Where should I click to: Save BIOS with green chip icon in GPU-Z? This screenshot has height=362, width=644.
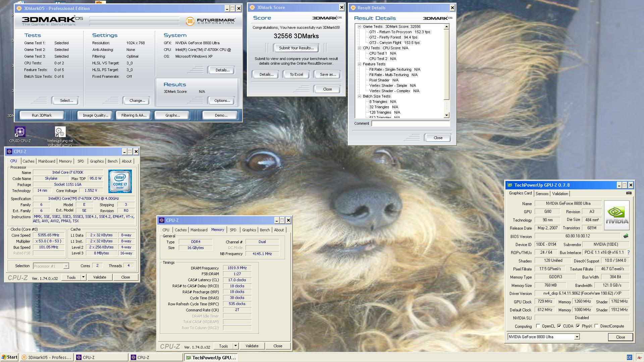pyautogui.click(x=626, y=236)
